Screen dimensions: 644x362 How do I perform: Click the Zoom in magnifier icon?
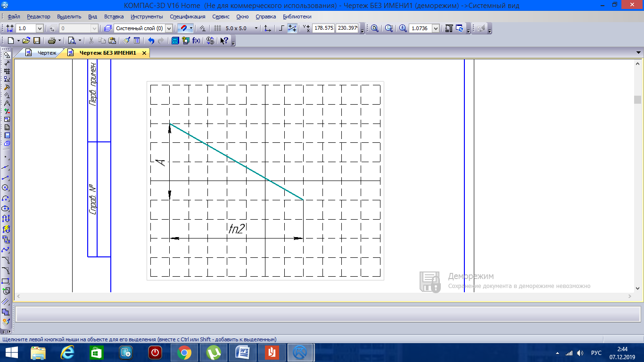click(403, 28)
